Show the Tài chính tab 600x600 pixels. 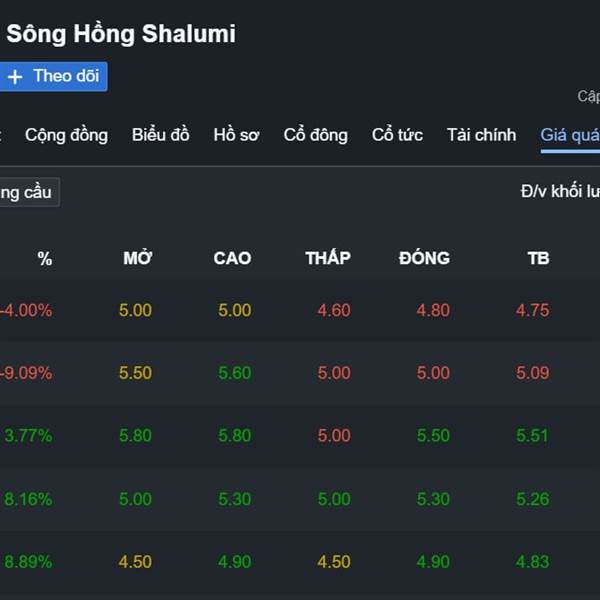click(x=481, y=135)
